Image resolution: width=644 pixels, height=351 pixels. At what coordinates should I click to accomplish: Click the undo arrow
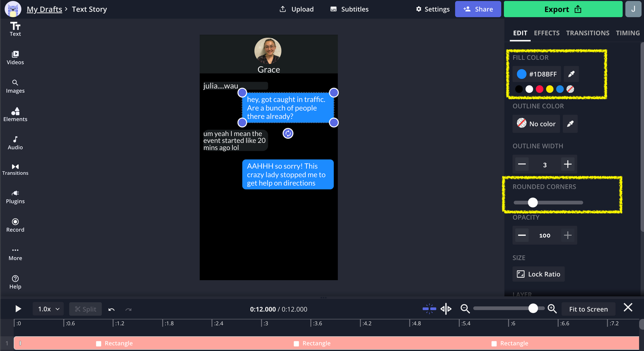pyautogui.click(x=111, y=309)
